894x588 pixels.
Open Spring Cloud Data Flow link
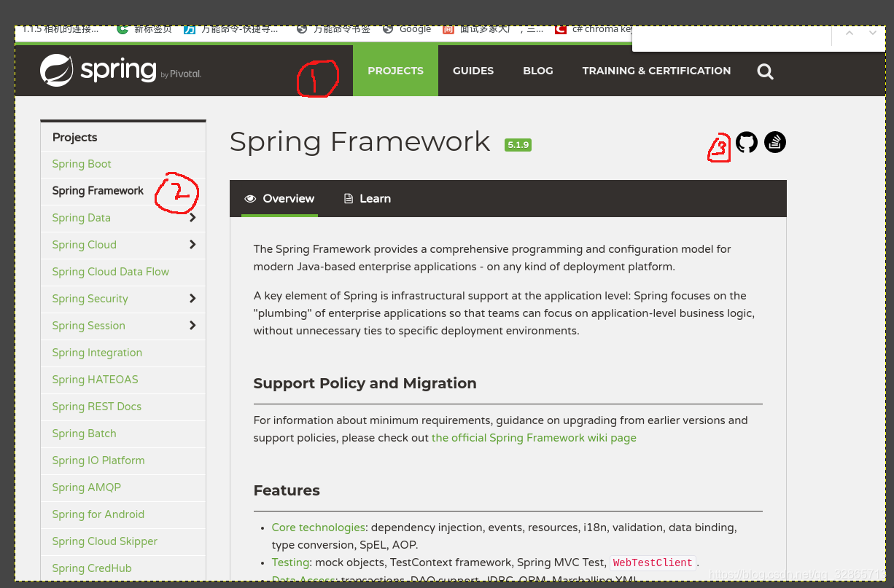(110, 272)
